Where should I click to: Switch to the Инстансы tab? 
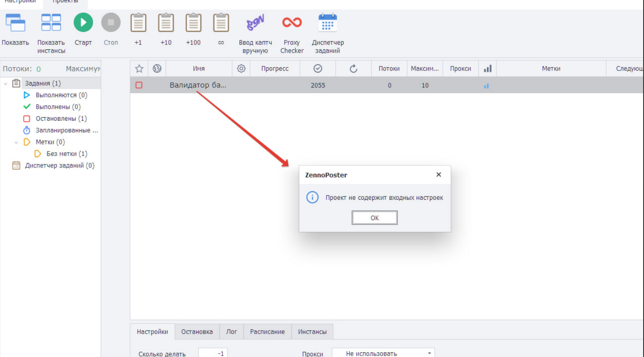pos(312,331)
